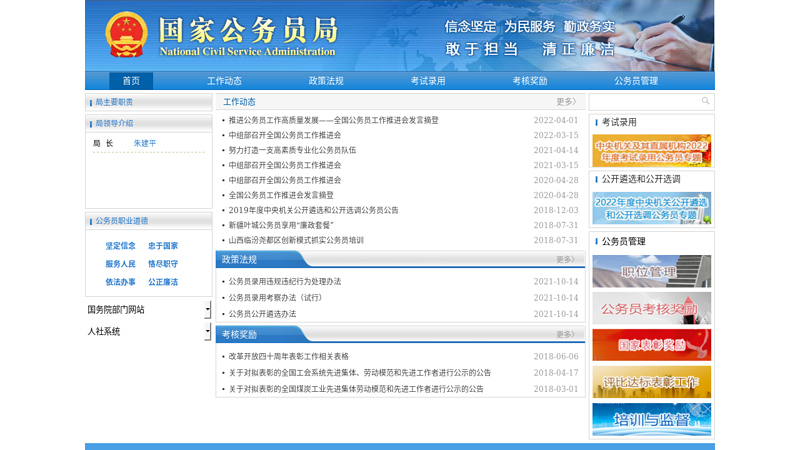Click the 依法办事 ethics link
This screenshot has width=800, height=450.
click(120, 282)
